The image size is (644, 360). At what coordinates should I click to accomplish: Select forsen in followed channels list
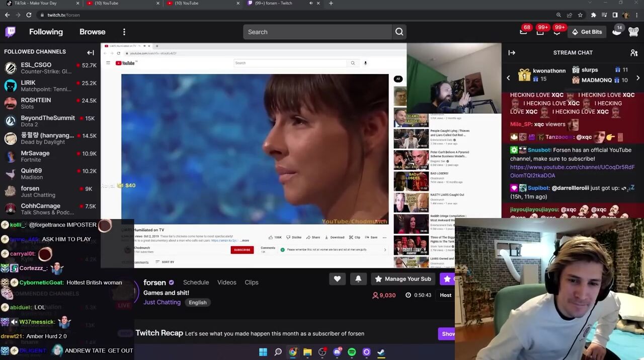coord(50,191)
